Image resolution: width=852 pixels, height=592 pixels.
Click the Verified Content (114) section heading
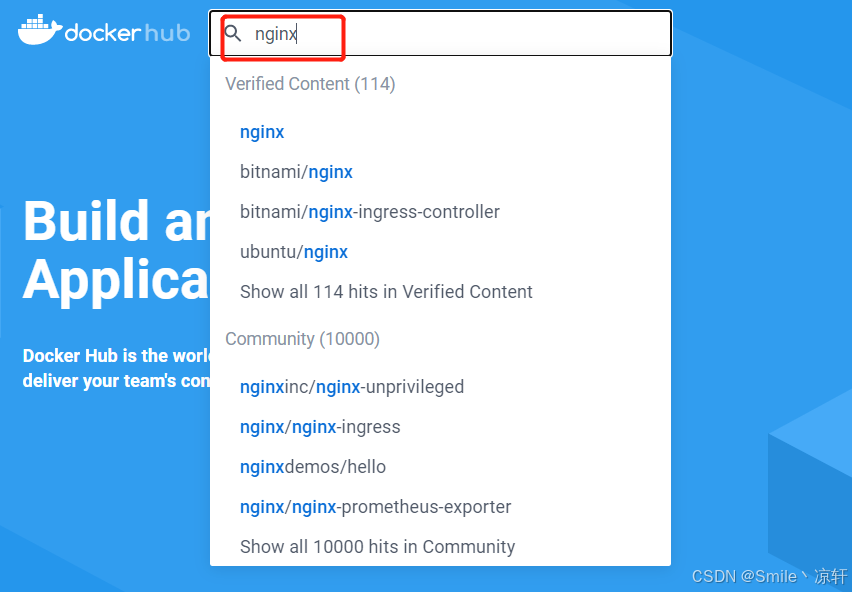pos(310,84)
